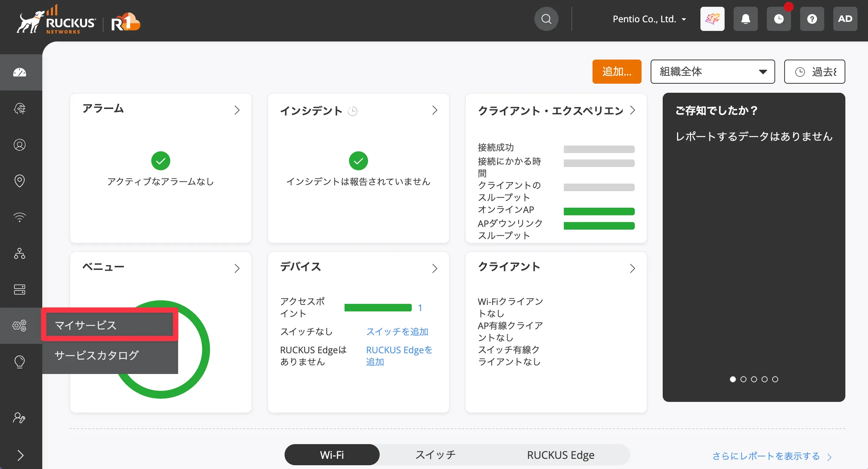Click the 接続にかかる時間 gray bar

click(599, 163)
